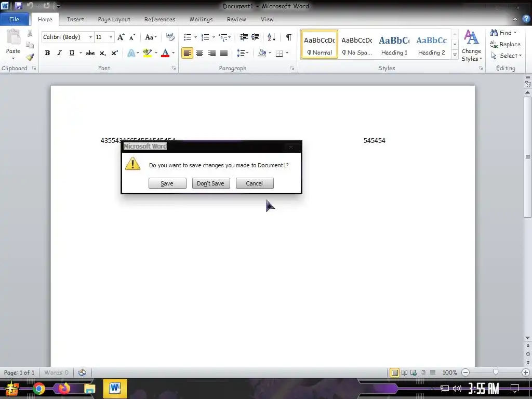Viewport: 532px width, 399px height.
Task: Open the font size dropdown
Action: (111, 37)
